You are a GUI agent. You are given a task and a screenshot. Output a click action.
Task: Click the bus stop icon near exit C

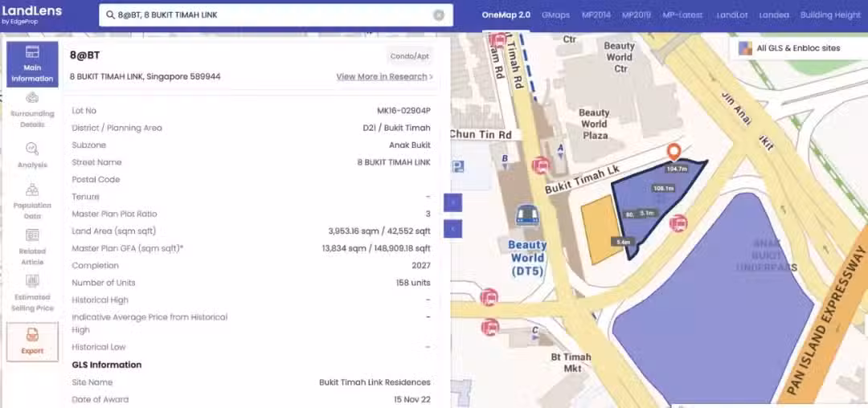tap(490, 328)
